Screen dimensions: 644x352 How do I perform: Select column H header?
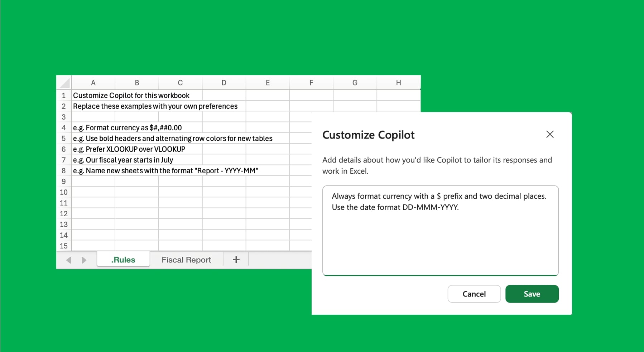(x=398, y=83)
